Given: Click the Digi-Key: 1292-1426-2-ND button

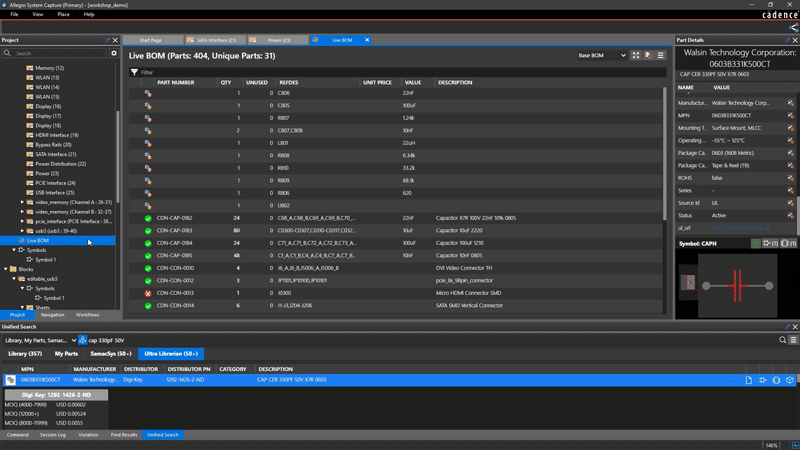Looking at the screenshot, I should [56, 395].
